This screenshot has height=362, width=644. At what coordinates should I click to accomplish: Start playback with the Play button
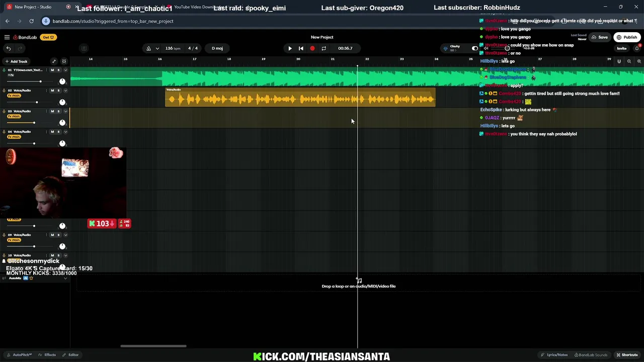point(290,48)
